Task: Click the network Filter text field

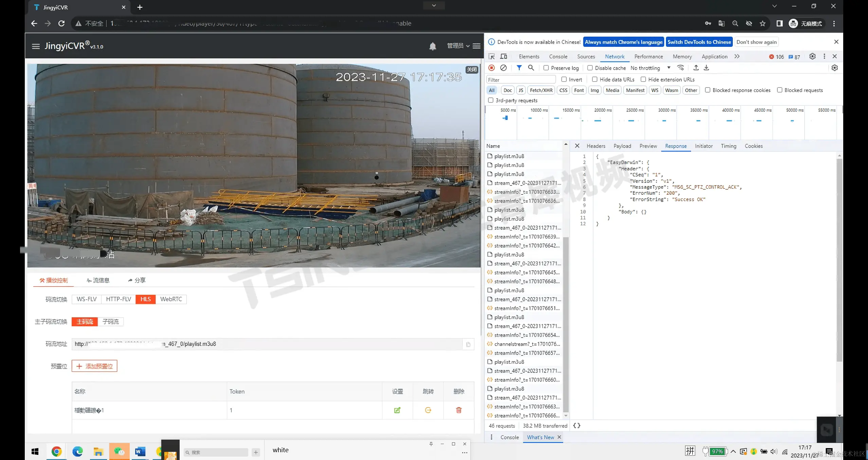Action: pos(521,80)
